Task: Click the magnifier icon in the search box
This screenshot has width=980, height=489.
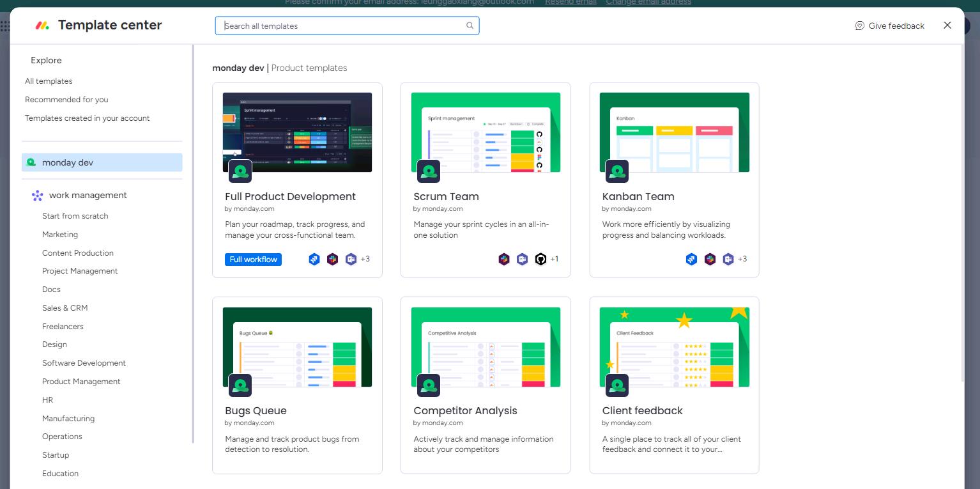Action: (x=470, y=26)
